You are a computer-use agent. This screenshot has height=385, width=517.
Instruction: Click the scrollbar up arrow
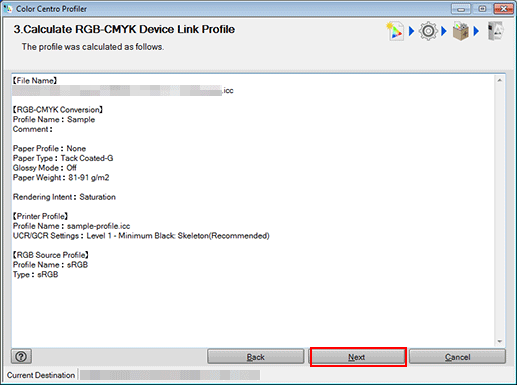coord(500,80)
